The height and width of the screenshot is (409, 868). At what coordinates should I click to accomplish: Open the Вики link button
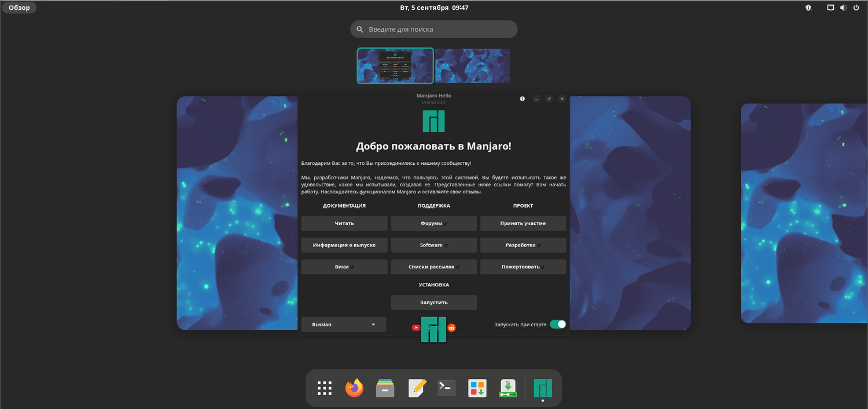pyautogui.click(x=344, y=267)
